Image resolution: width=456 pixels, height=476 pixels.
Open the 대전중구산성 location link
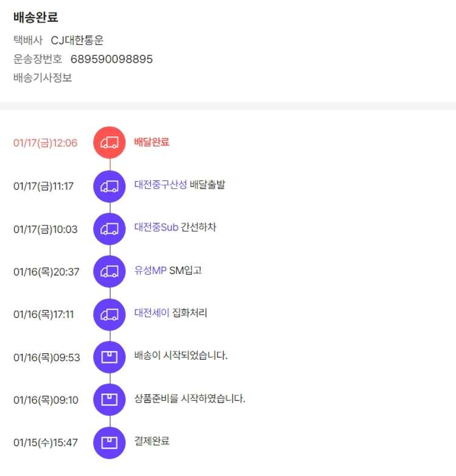pyautogui.click(x=161, y=185)
